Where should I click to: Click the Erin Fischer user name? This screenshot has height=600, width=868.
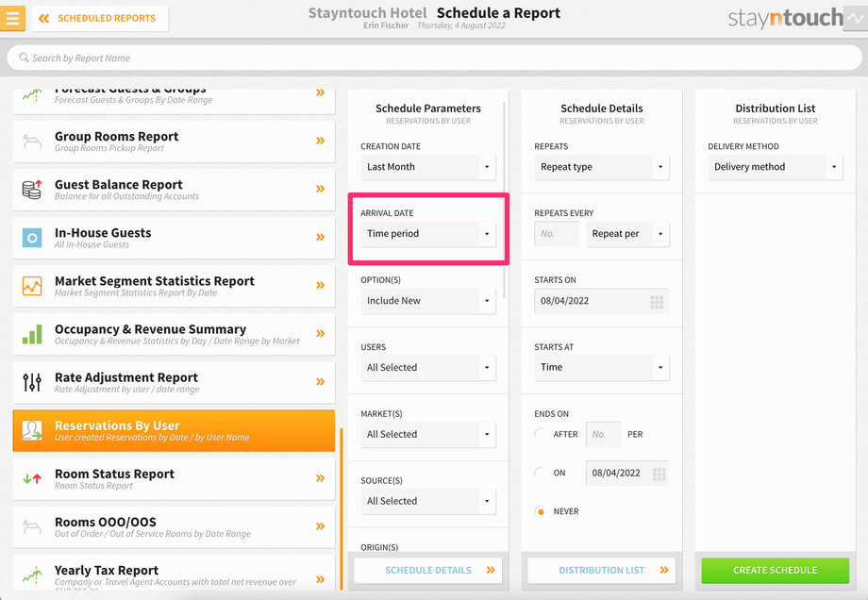386,25
